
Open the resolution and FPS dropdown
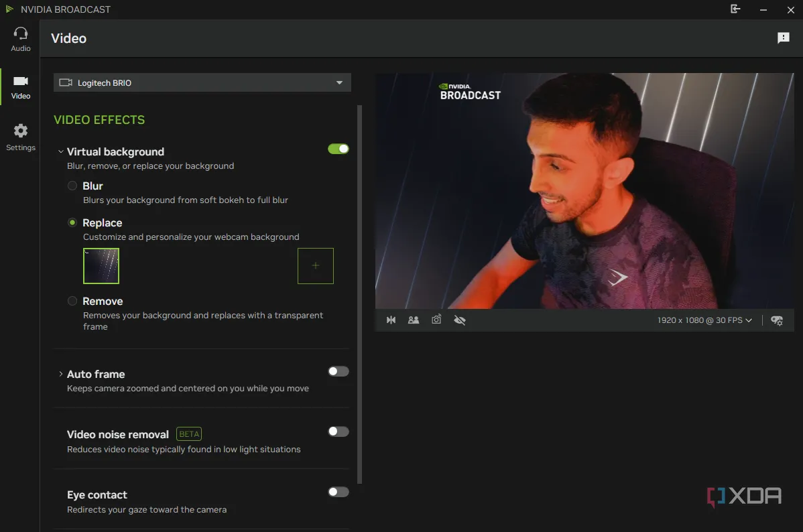coord(704,320)
